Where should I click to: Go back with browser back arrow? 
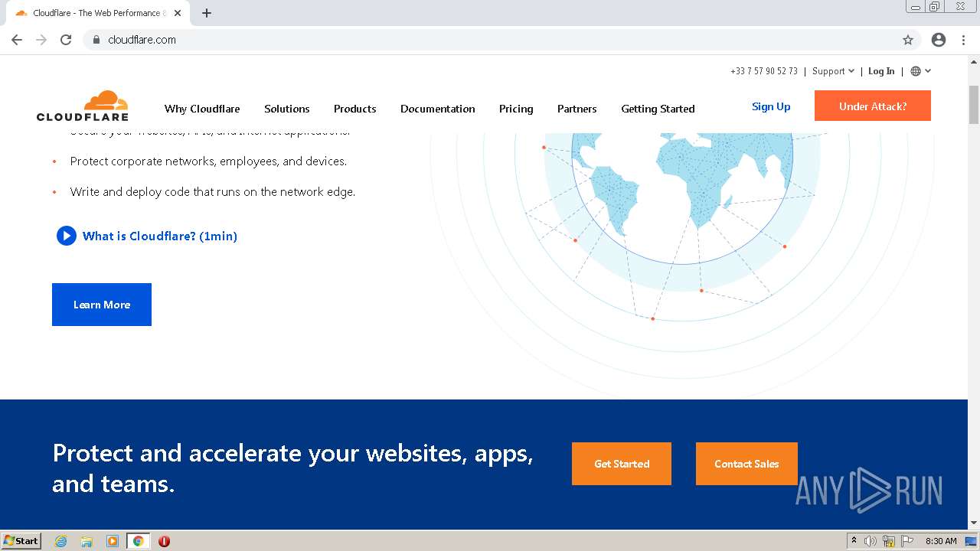tap(17, 40)
